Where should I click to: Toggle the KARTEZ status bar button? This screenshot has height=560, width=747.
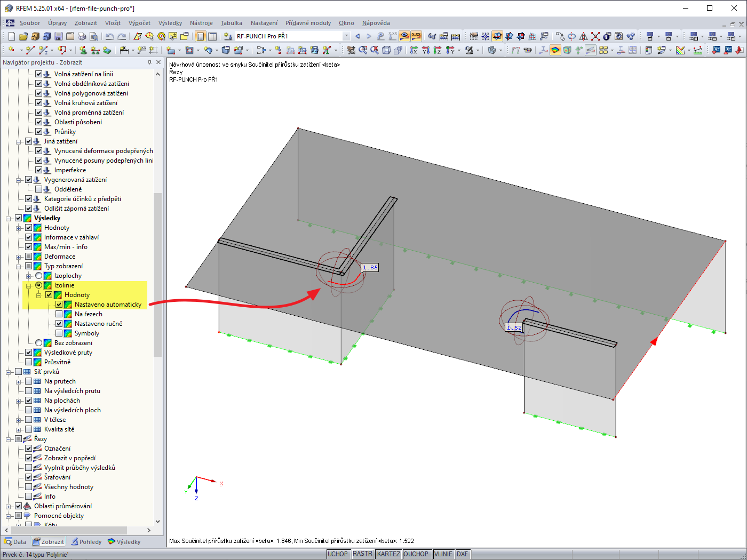388,554
